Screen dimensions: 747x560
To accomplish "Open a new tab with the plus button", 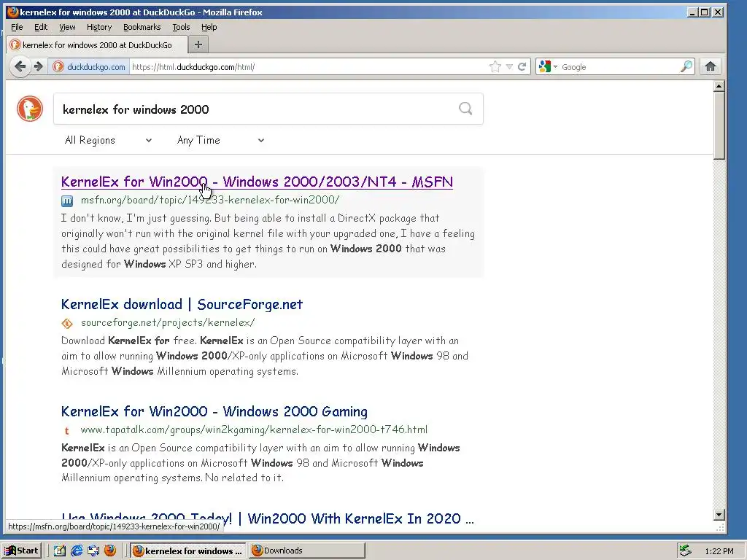I will (x=198, y=44).
